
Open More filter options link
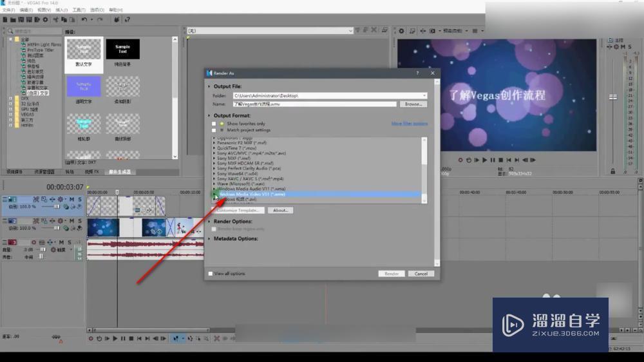409,124
